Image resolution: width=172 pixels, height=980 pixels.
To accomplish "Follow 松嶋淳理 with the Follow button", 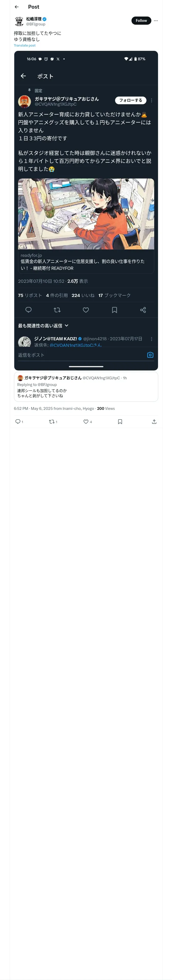I will pos(141,21).
